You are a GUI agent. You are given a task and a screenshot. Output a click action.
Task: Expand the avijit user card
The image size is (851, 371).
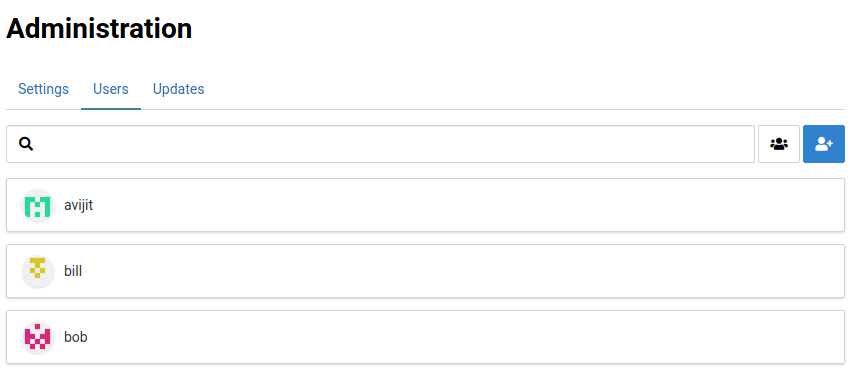tap(426, 206)
